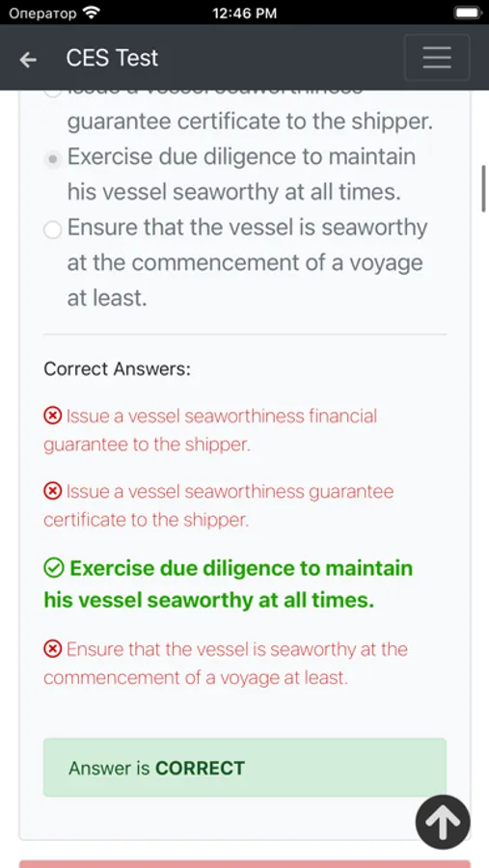Tap the green 'Exercise due diligence' correct answer text
The image size is (489, 868).
point(229,584)
